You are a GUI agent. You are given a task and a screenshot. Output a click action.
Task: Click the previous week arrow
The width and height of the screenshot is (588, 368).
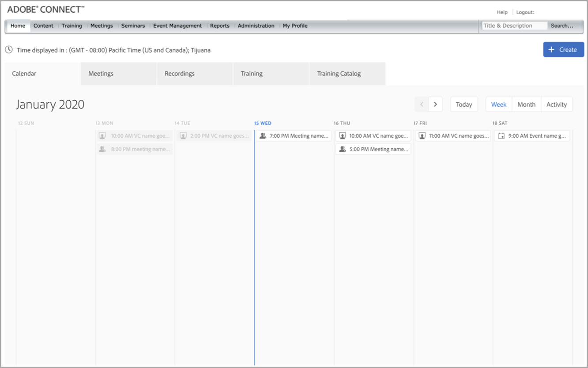[422, 105]
